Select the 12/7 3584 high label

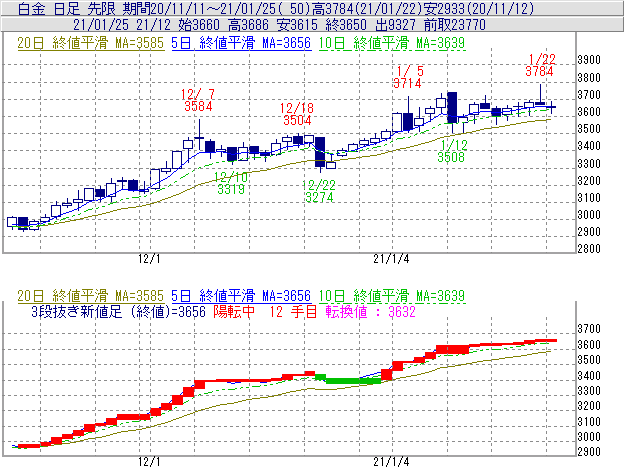(x=198, y=100)
